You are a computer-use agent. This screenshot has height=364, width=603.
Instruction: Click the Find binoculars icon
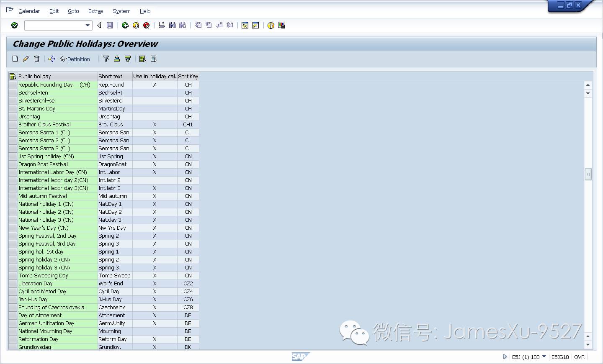point(172,26)
